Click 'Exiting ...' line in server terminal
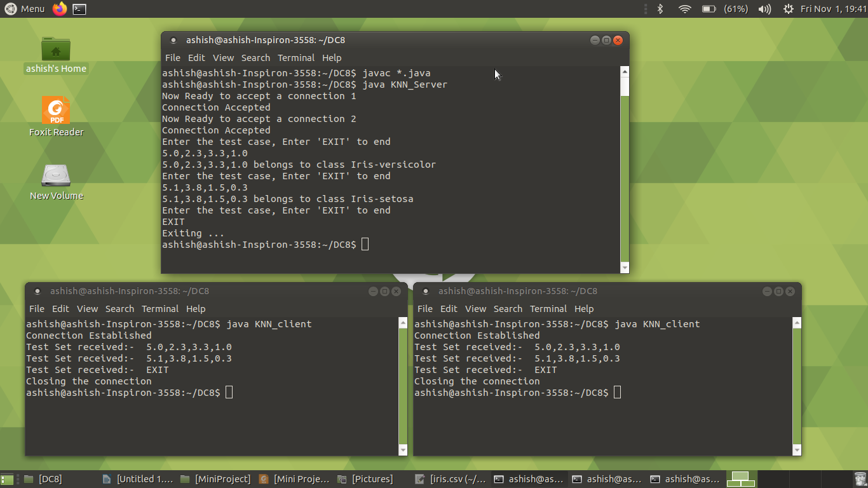This screenshot has width=868, height=488. pos(193,233)
